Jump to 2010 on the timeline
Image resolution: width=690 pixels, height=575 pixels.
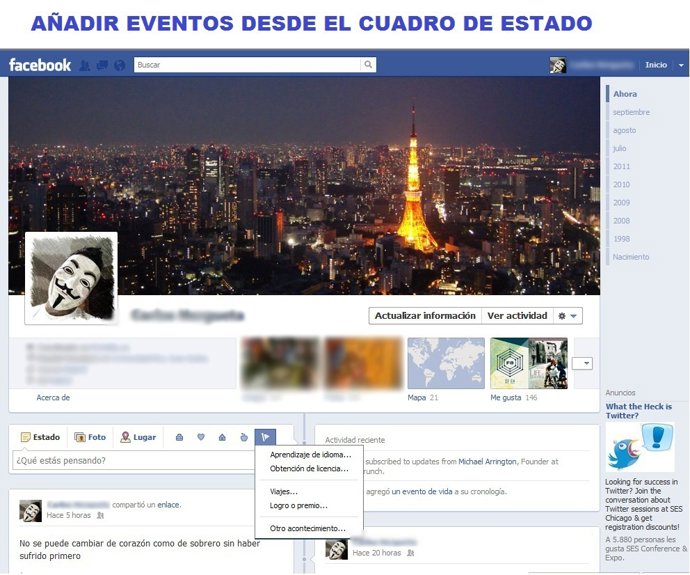621,184
